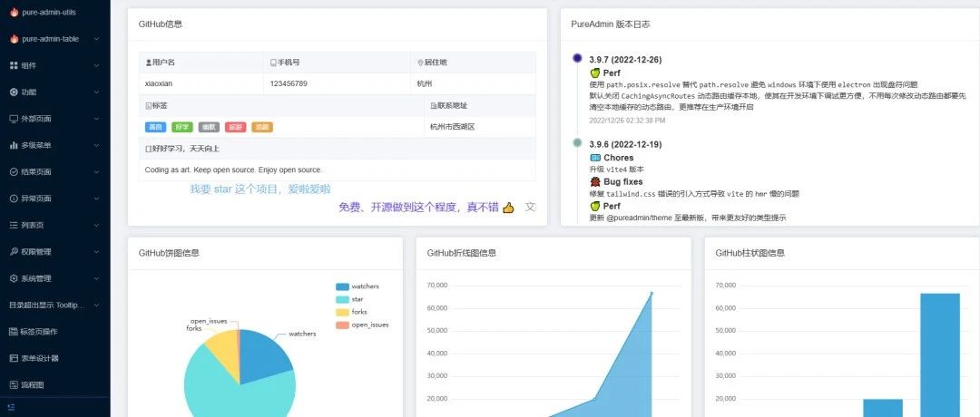Click the gear icon for 系统管理
Image resolution: width=980 pixels, height=417 pixels.
click(14, 278)
